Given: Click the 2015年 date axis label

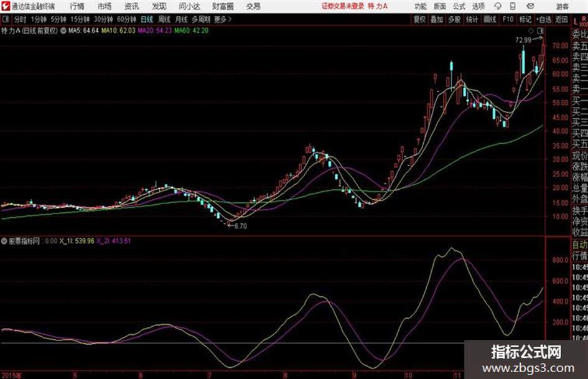Looking at the screenshot, I should (12, 375).
